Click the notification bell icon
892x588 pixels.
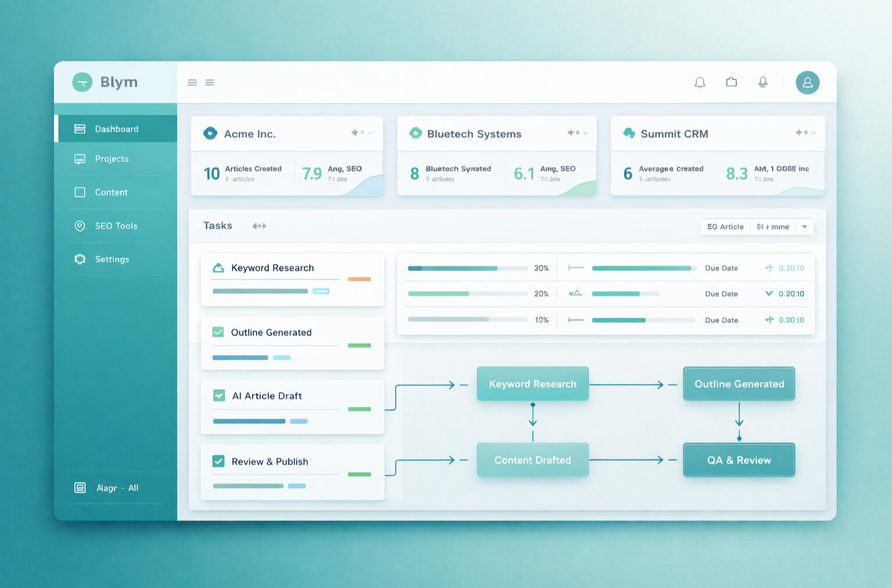click(x=700, y=82)
